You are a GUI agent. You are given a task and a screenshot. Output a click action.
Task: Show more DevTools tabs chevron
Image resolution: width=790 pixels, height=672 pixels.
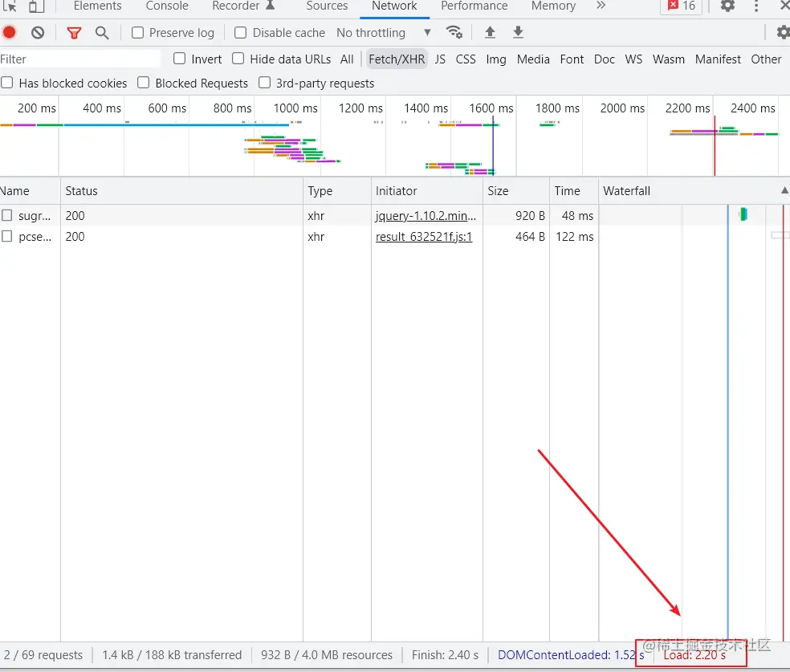pyautogui.click(x=601, y=6)
